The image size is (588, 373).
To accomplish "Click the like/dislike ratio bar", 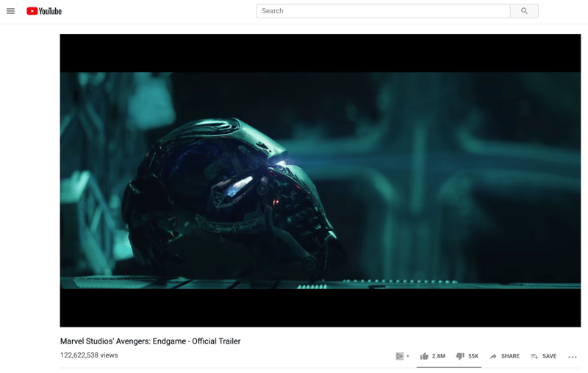I will (x=449, y=367).
